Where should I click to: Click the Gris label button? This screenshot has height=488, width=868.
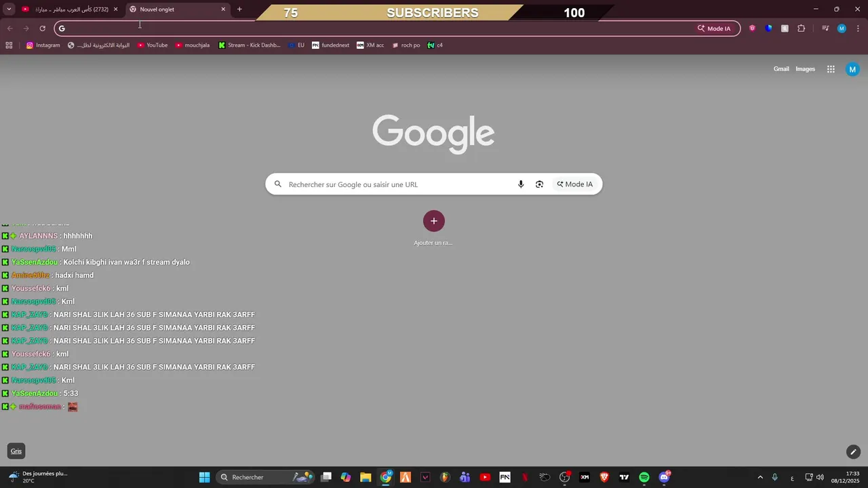(x=16, y=451)
